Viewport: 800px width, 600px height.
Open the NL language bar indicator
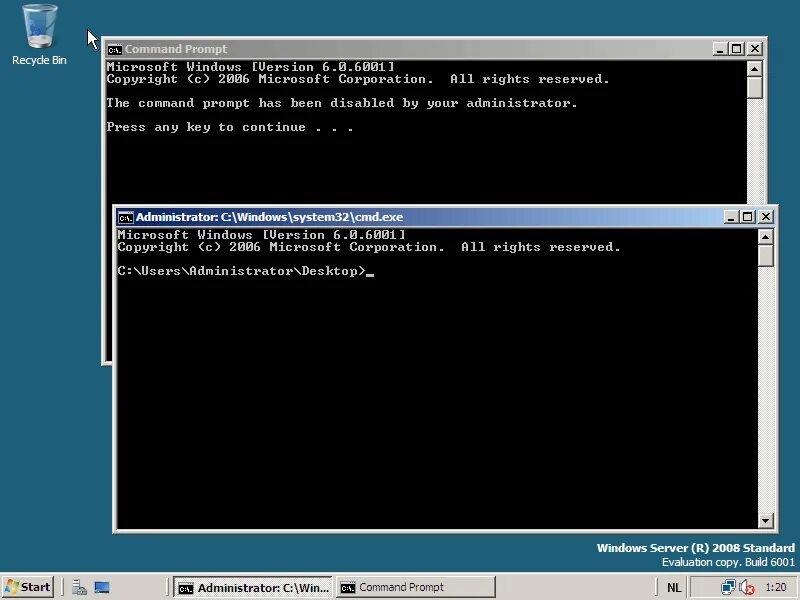point(674,588)
